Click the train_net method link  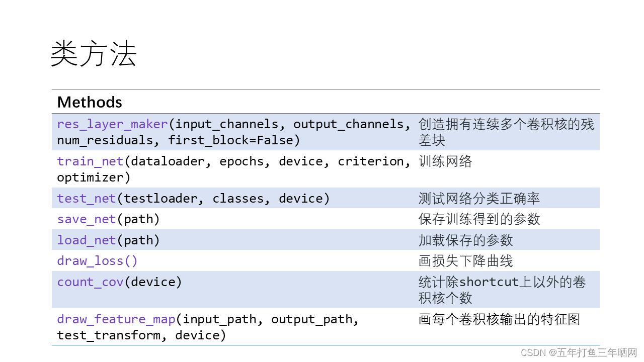click(90, 161)
